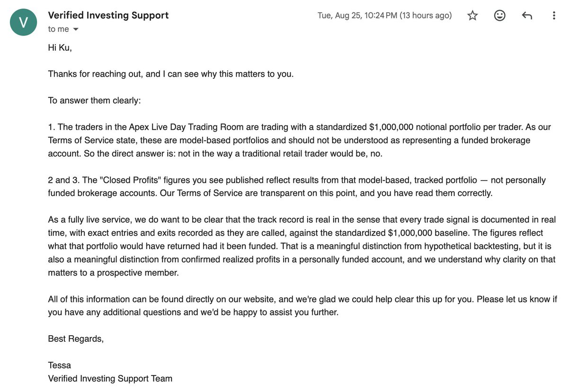Click the 'As a fully live service' paragraph
The height and width of the screenshot is (392, 568).
pyautogui.click(x=302, y=246)
